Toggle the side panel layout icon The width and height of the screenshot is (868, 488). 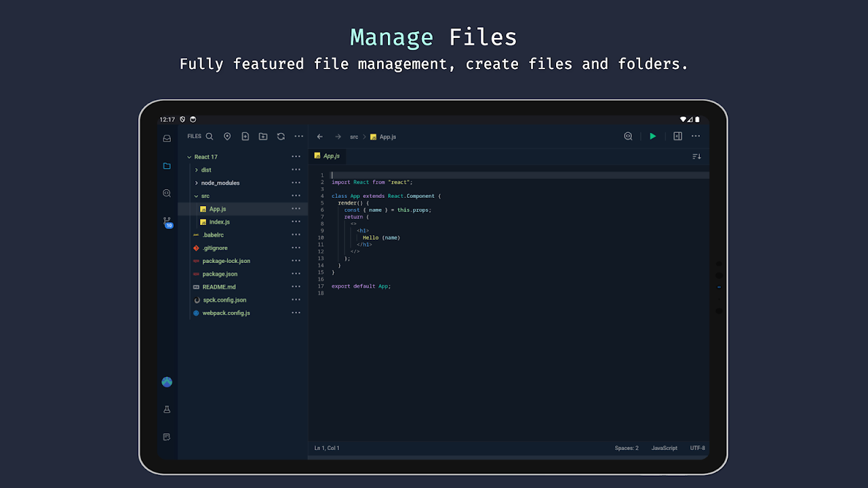(x=677, y=136)
